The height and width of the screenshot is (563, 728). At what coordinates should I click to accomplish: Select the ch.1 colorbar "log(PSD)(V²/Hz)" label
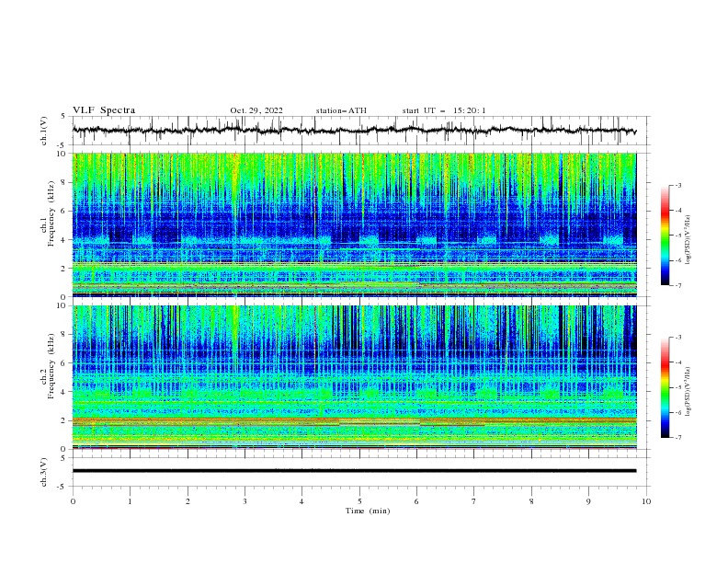point(688,240)
